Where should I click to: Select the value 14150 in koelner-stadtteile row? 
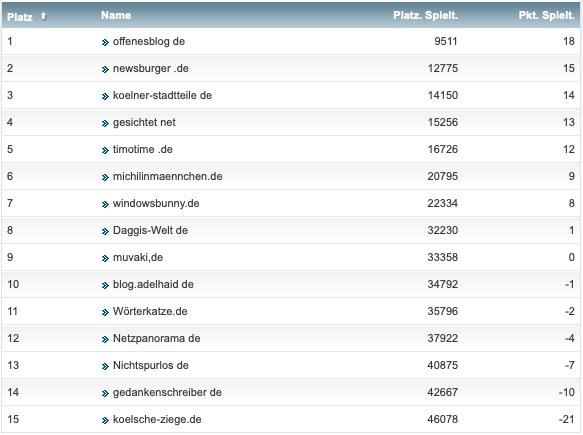coord(442,96)
